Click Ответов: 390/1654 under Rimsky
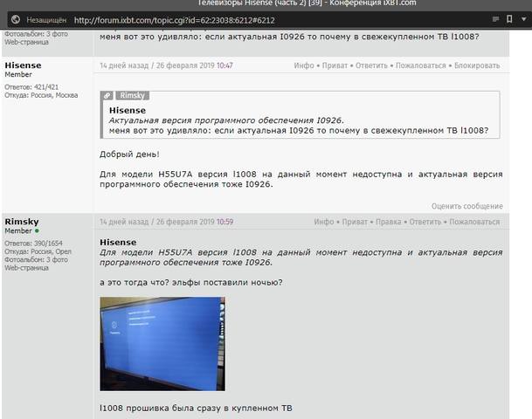Image resolution: width=532 pixels, height=419 pixels. pos(33,244)
